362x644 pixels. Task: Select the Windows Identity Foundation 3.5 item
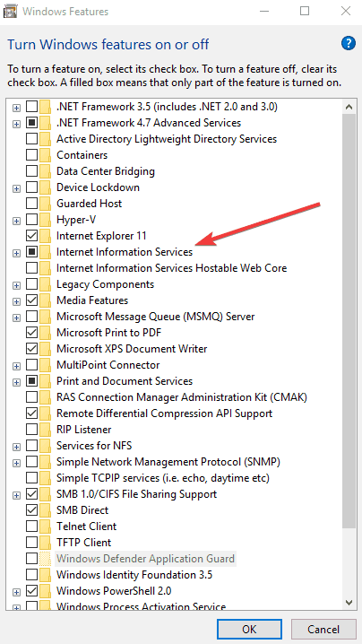click(x=134, y=575)
